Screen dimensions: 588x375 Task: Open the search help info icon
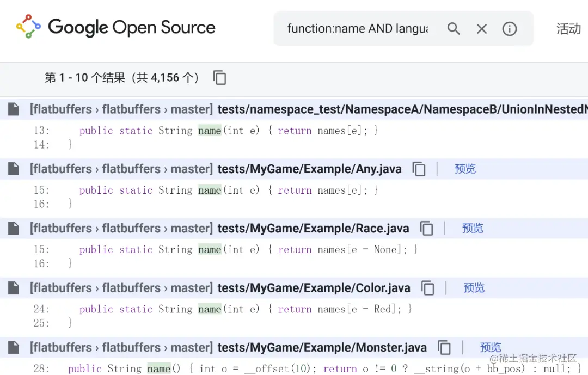[510, 29]
